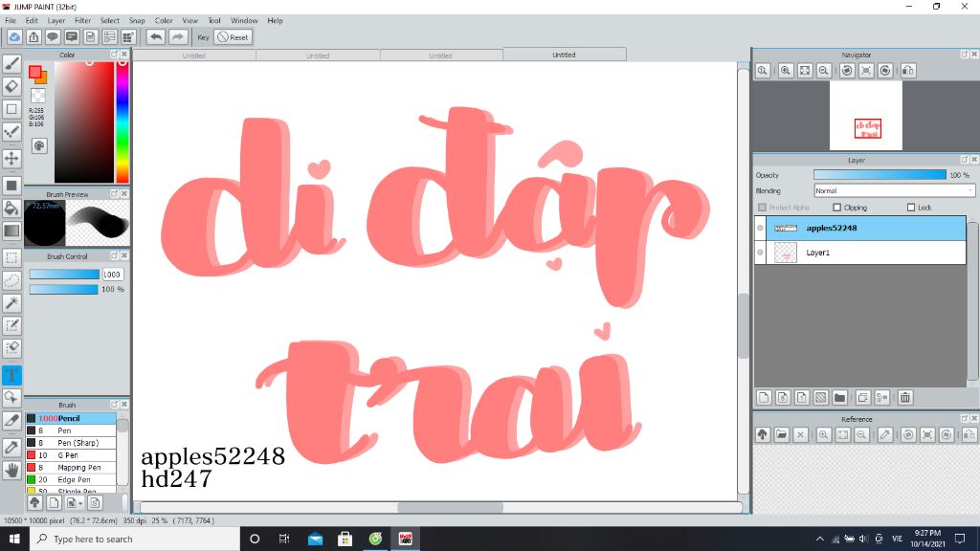The height and width of the screenshot is (551, 980).
Task: Select the G Pen brush
Action: point(71,454)
